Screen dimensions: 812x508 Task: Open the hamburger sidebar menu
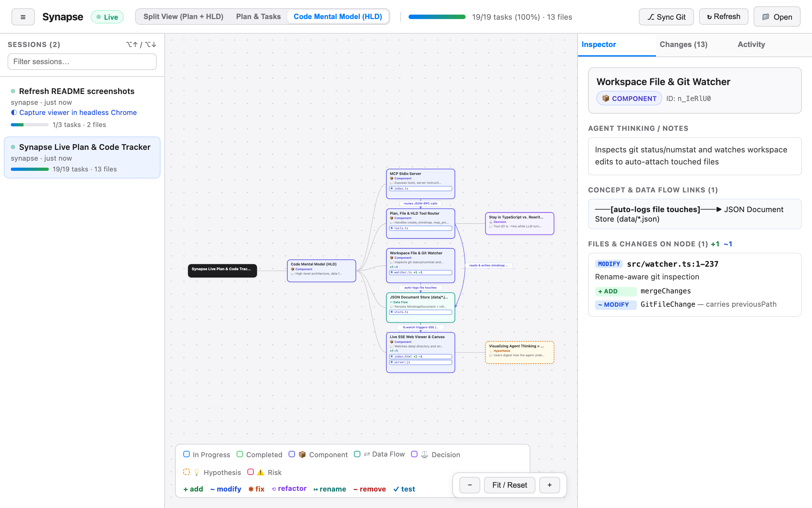pyautogui.click(x=23, y=17)
